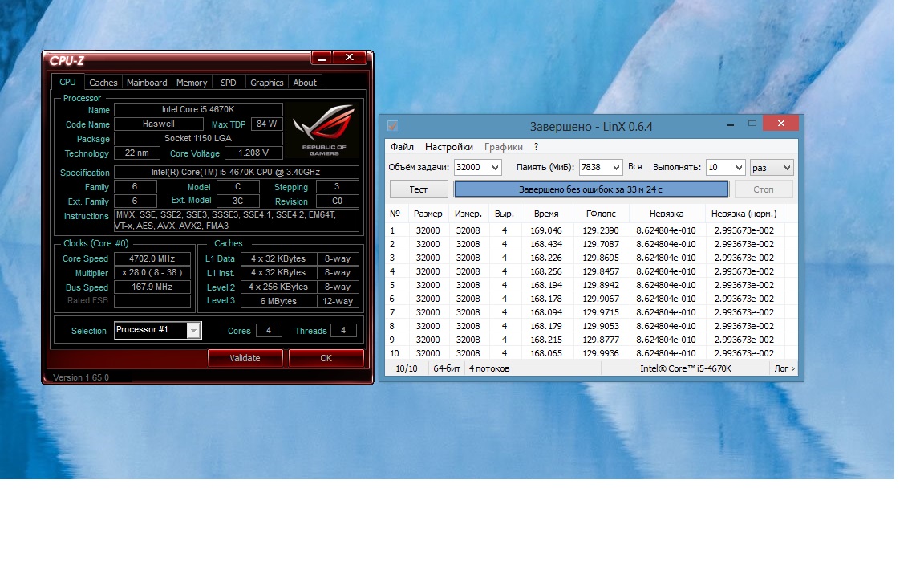Open the Лог panel expander
This screenshot has height=578, width=924.
tap(784, 368)
